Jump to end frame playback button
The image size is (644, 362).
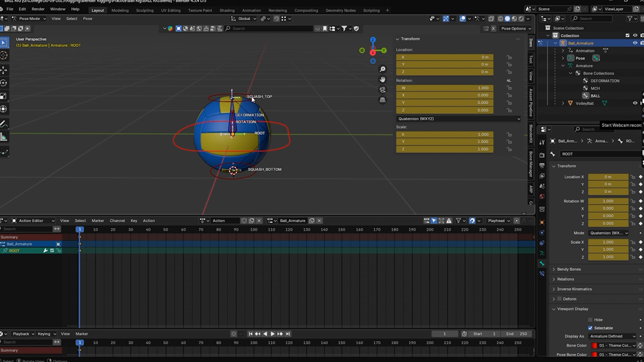pyautogui.click(x=288, y=334)
